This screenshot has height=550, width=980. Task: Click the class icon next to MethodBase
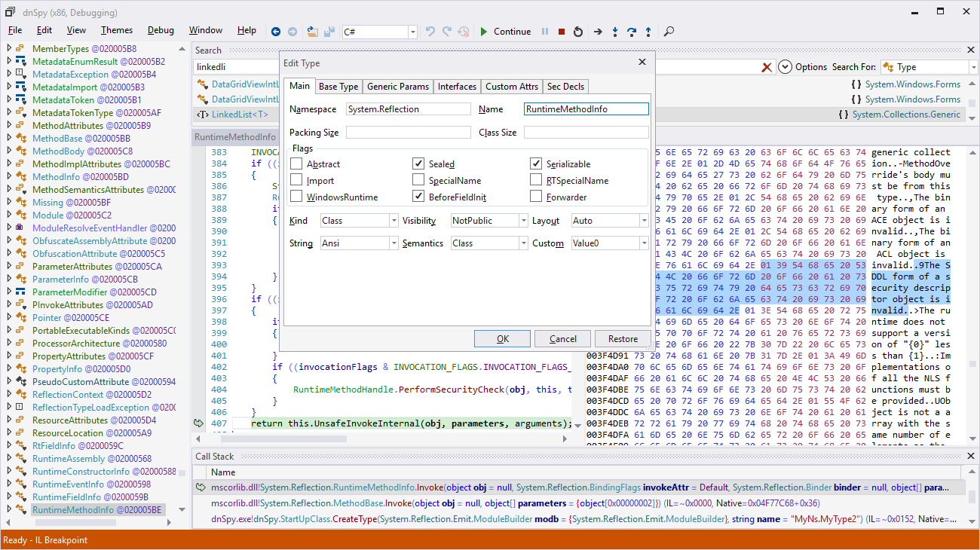(22, 139)
